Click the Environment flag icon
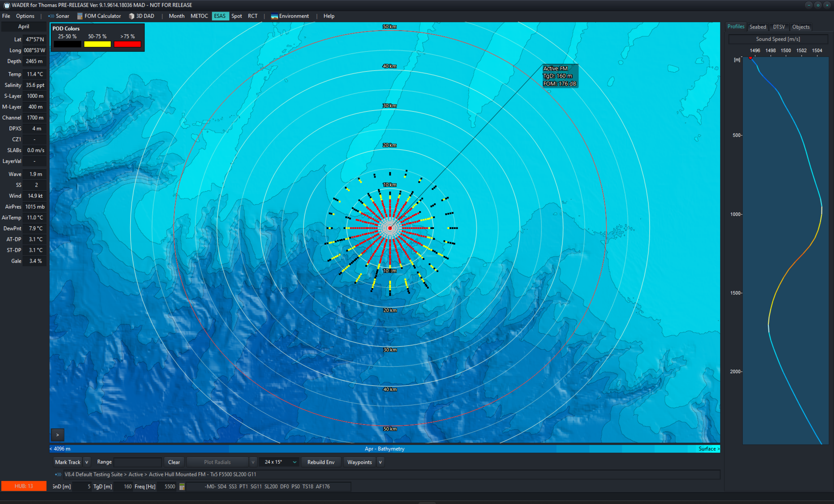834x504 pixels. [274, 16]
